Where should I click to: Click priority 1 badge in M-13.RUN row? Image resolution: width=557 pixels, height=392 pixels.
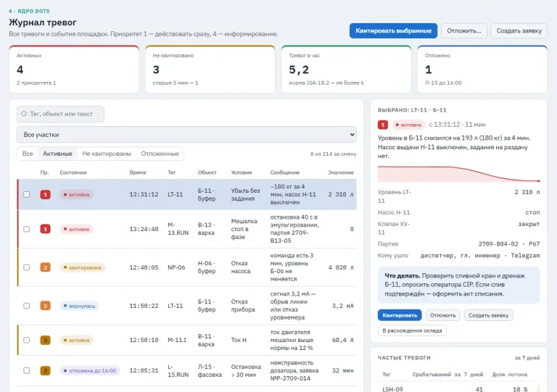[x=45, y=229]
